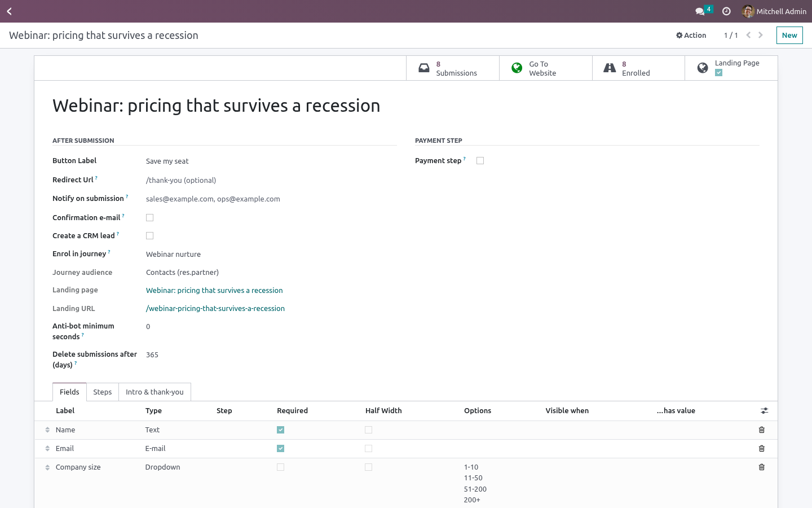Enable Create a CRM lead checkbox
Image resolution: width=812 pixels, height=508 pixels.
click(149, 236)
